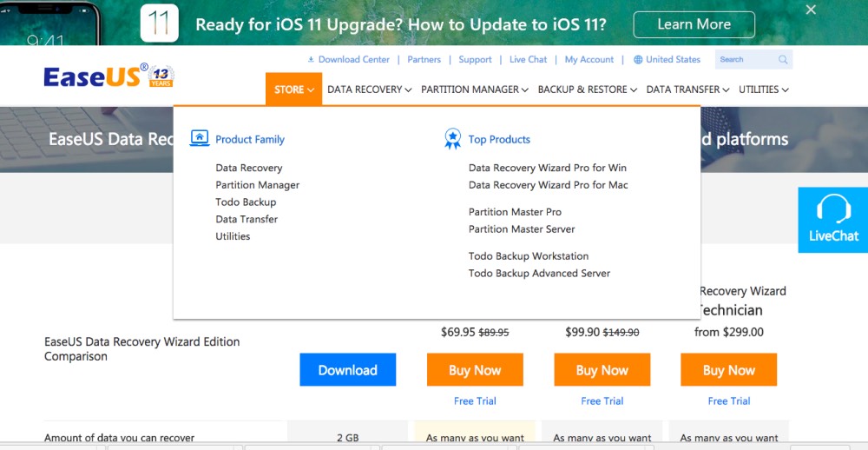Click the iOS 11 icon in banner
This screenshot has width=868, height=450.
coord(160,23)
